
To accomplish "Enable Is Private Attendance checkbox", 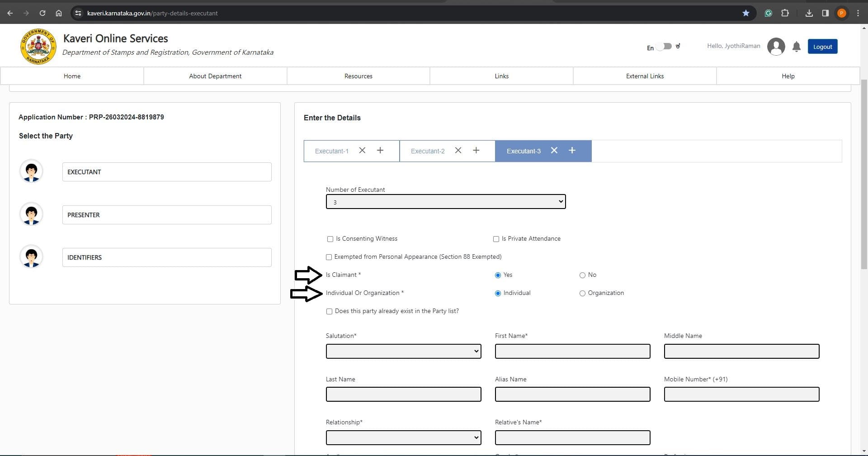I will click(496, 239).
